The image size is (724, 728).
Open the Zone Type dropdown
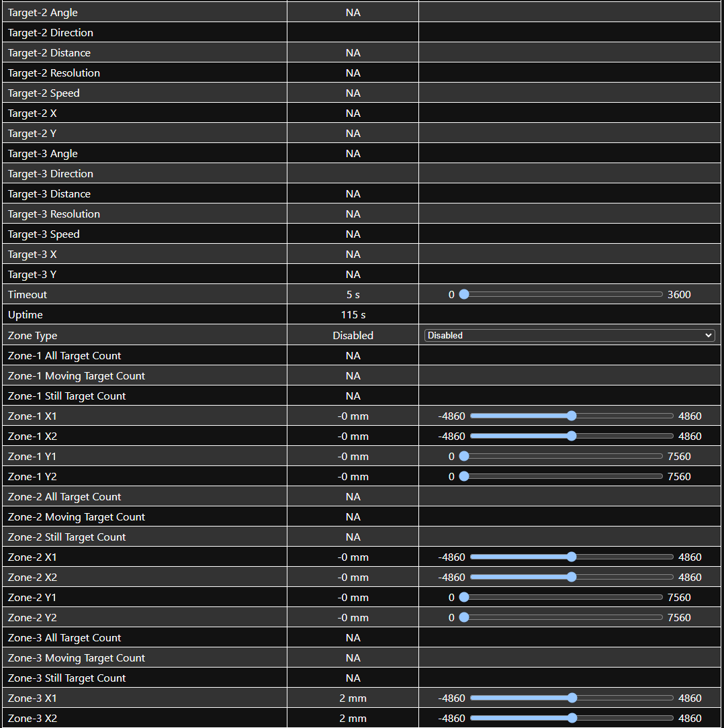coord(569,335)
